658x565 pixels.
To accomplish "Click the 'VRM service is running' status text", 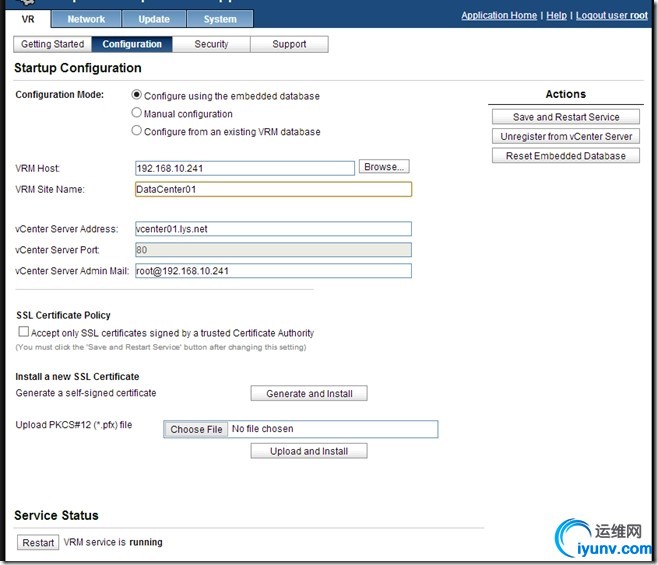I will [113, 542].
